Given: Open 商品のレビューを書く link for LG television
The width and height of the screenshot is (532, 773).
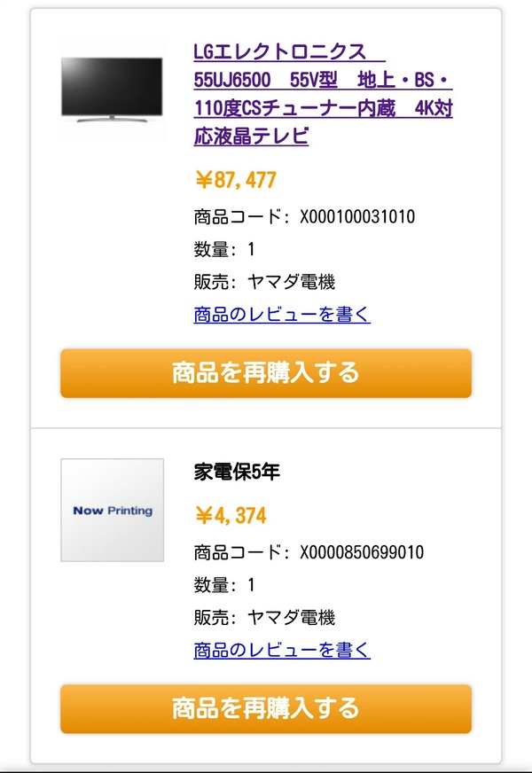Looking at the screenshot, I should click(282, 314).
